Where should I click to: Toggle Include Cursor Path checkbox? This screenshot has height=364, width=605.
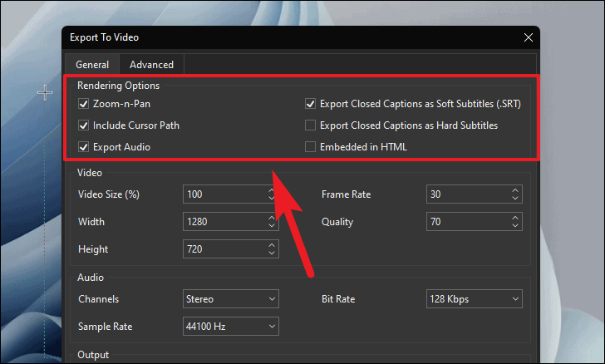[83, 125]
